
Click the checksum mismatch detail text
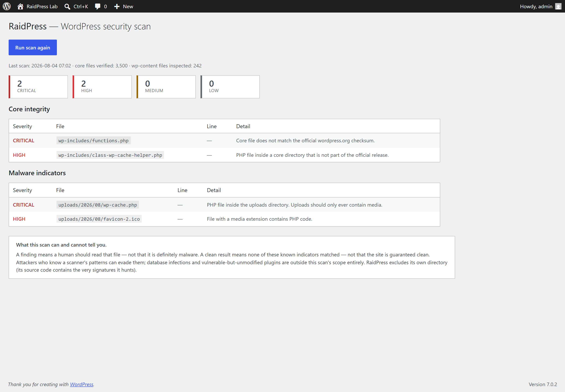tap(305, 141)
